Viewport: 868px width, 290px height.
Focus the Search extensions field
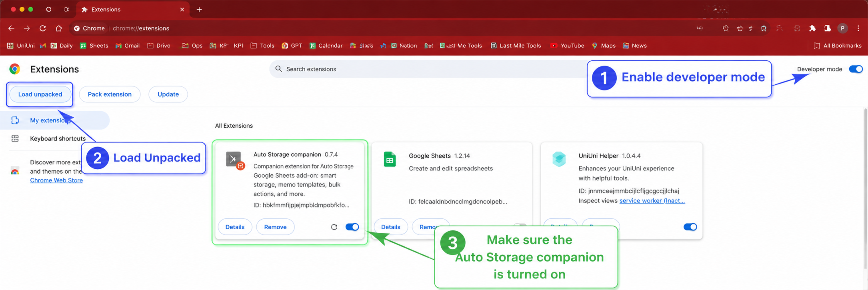tap(428, 69)
